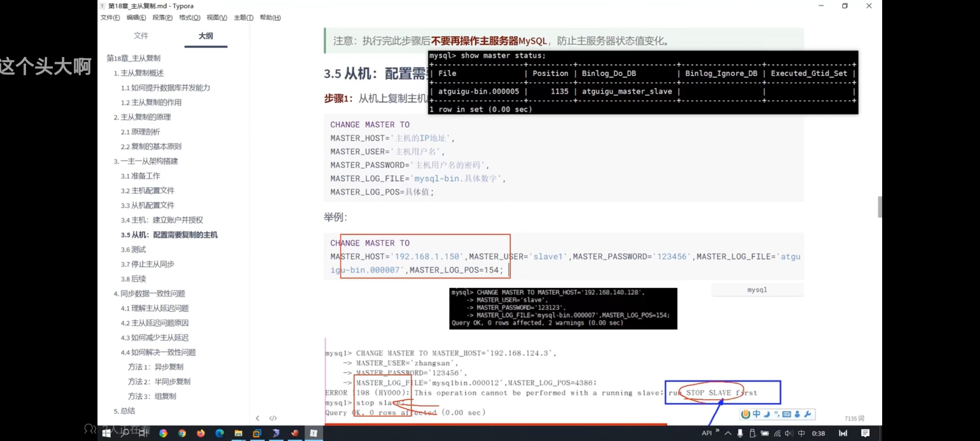Image resolution: width=980 pixels, height=441 pixels.
Task: Go to outline item 3.6 测试
Action: 133,250
